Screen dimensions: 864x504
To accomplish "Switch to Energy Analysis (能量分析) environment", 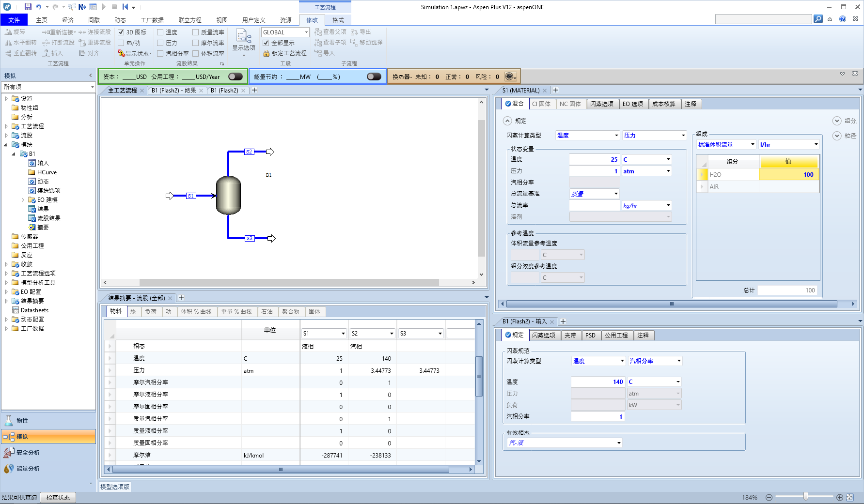I will [48, 468].
